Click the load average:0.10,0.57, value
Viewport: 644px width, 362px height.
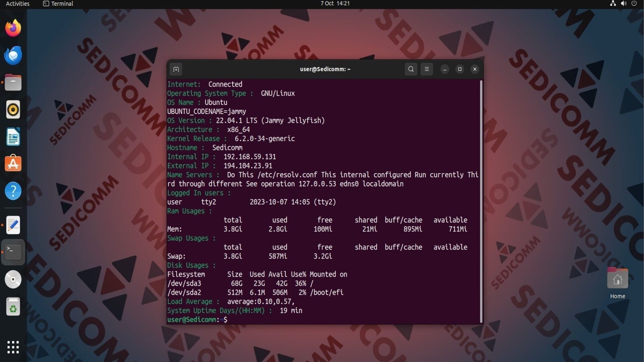pos(261,302)
